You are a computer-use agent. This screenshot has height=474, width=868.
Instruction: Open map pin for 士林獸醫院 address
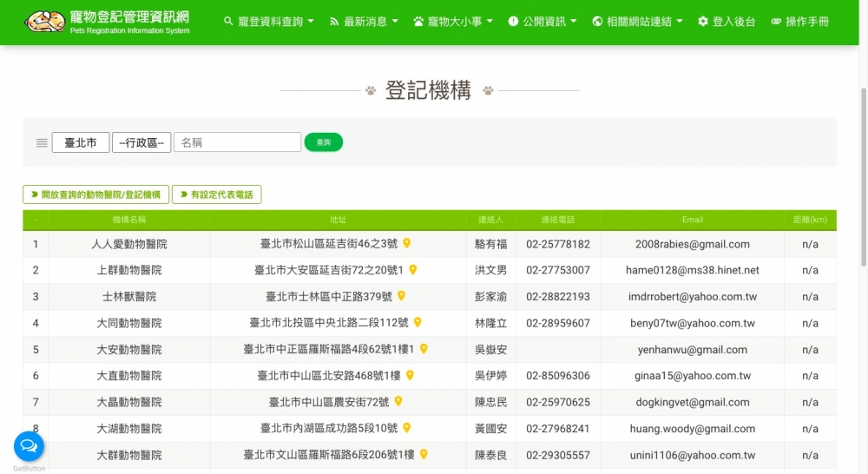click(x=401, y=296)
